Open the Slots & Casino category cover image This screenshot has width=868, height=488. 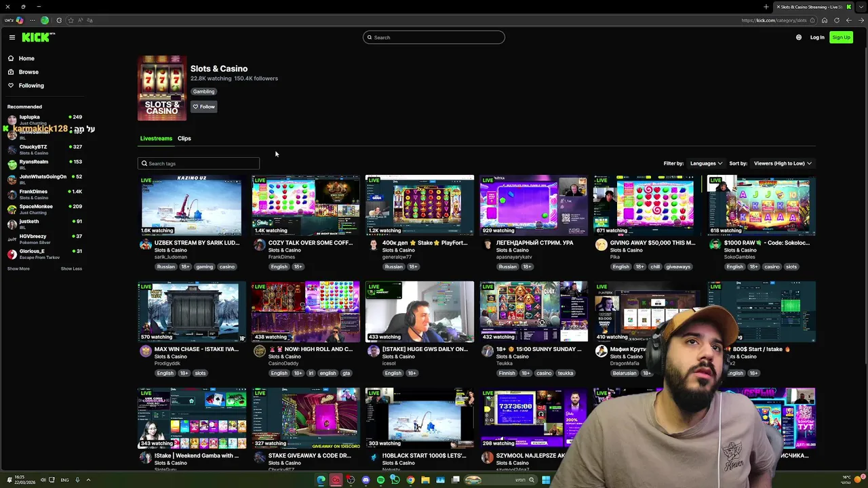(x=162, y=88)
